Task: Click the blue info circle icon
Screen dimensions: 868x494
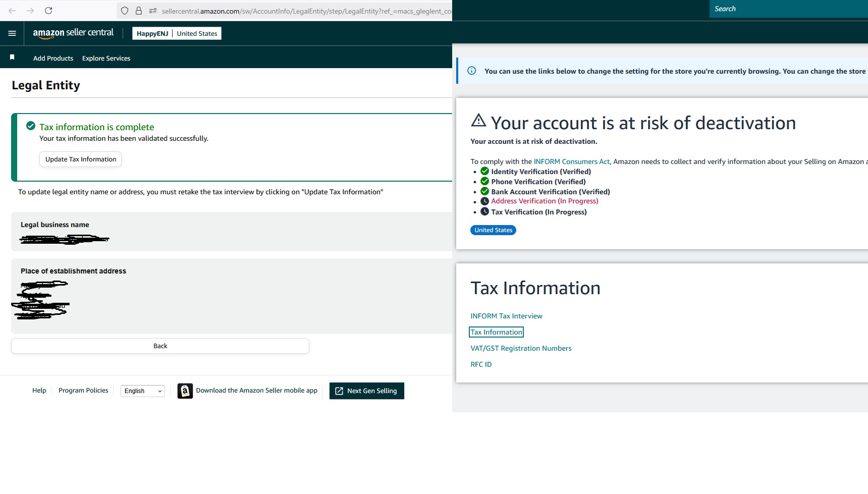Action: pos(472,71)
